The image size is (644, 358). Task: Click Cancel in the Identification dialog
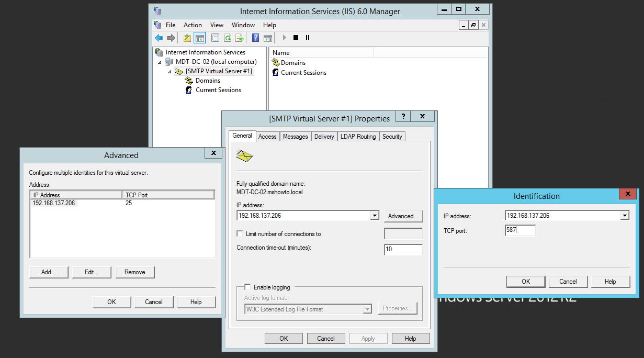(568, 282)
